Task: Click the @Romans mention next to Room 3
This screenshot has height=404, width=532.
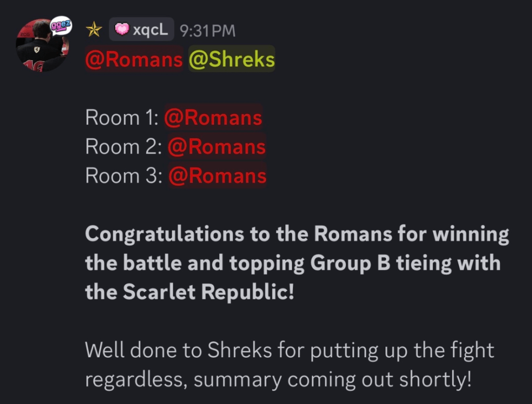Action: (217, 176)
